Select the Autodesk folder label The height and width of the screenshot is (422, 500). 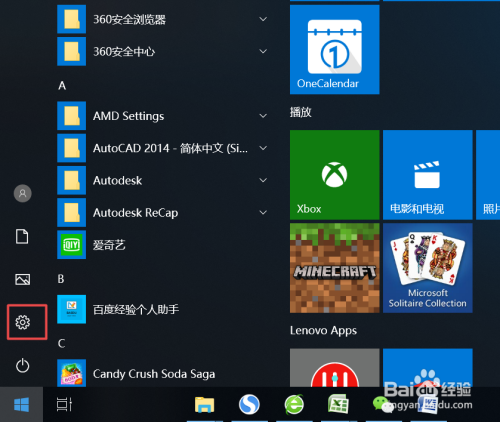(x=117, y=180)
